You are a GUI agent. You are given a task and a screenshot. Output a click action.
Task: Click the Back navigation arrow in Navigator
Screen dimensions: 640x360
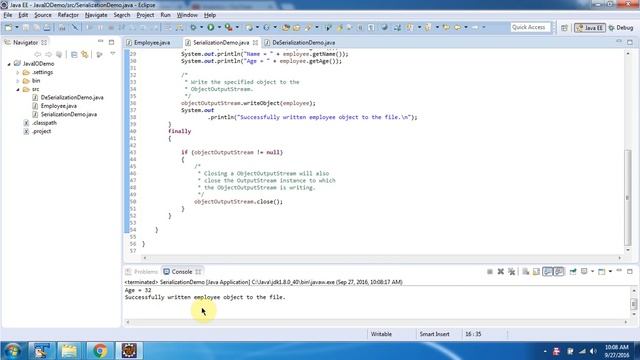click(x=38, y=54)
